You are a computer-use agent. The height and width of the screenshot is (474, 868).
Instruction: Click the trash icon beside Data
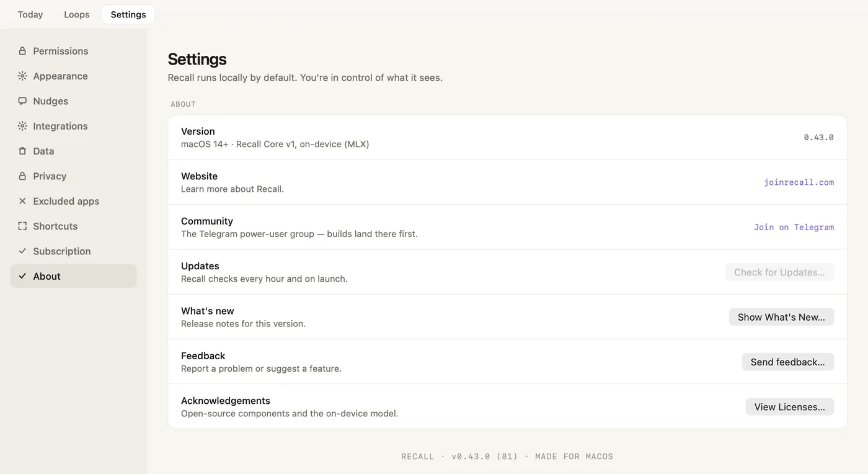coord(22,151)
